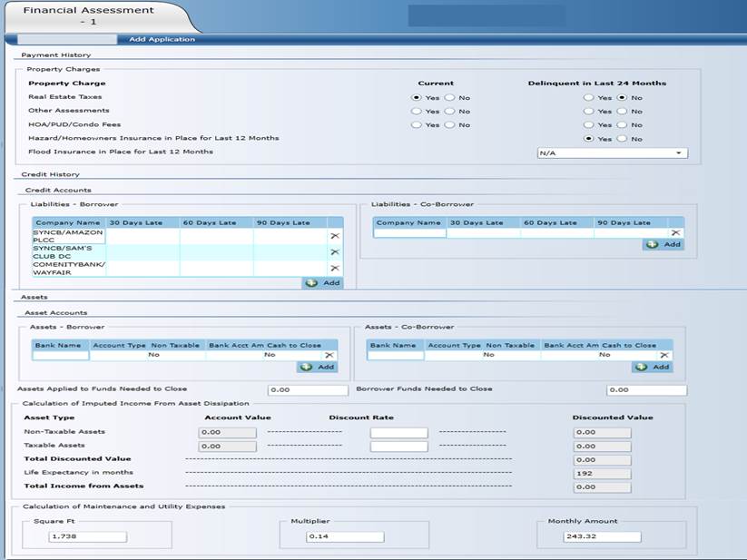Delete the SYNCB/AMAZON PLCC liability row
Viewport: 747px width, 560px height.
click(x=334, y=236)
